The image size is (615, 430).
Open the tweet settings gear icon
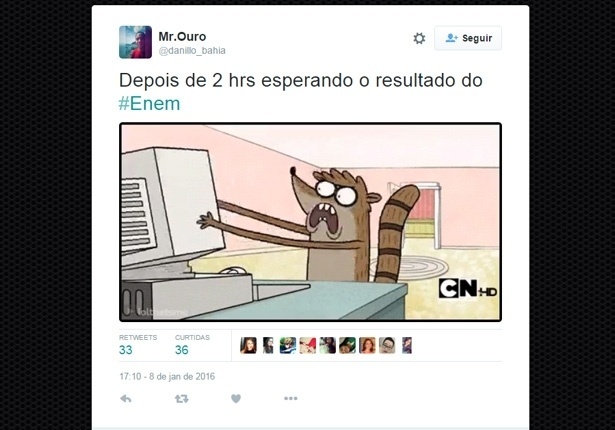419,38
